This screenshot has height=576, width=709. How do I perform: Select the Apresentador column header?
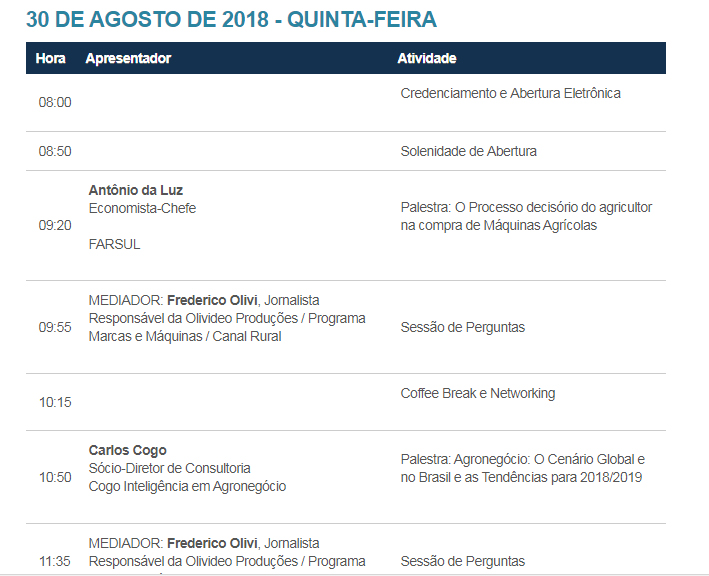pyautogui.click(x=128, y=59)
